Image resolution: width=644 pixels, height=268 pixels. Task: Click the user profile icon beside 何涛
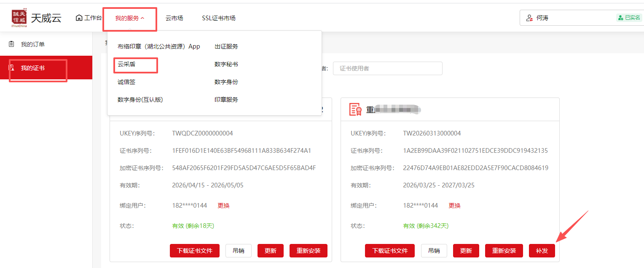pyautogui.click(x=529, y=18)
